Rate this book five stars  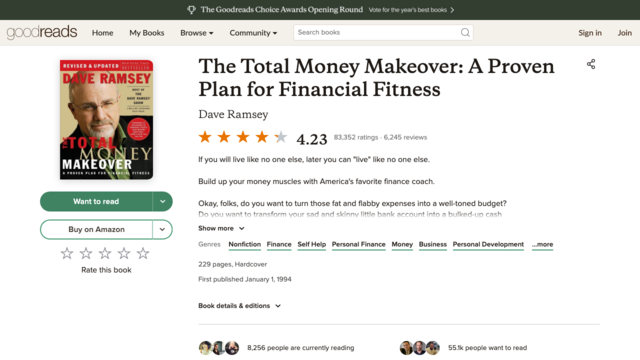143,253
